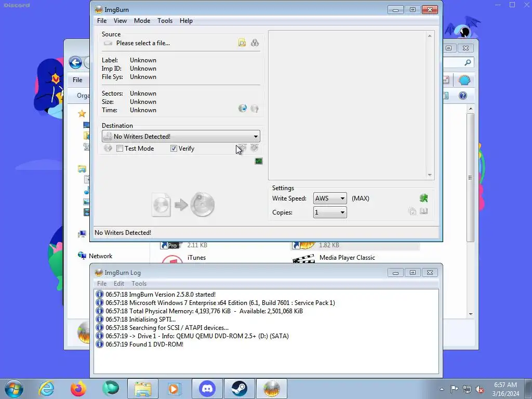532x399 pixels.
Task: Click scroll up arrow in ImgBurn info panel
Action: 430,36
